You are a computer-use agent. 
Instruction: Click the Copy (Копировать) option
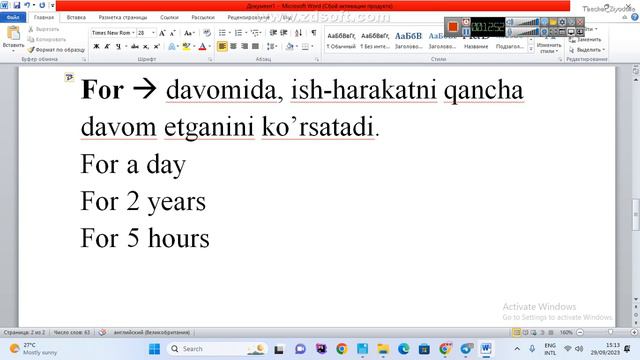(47, 40)
